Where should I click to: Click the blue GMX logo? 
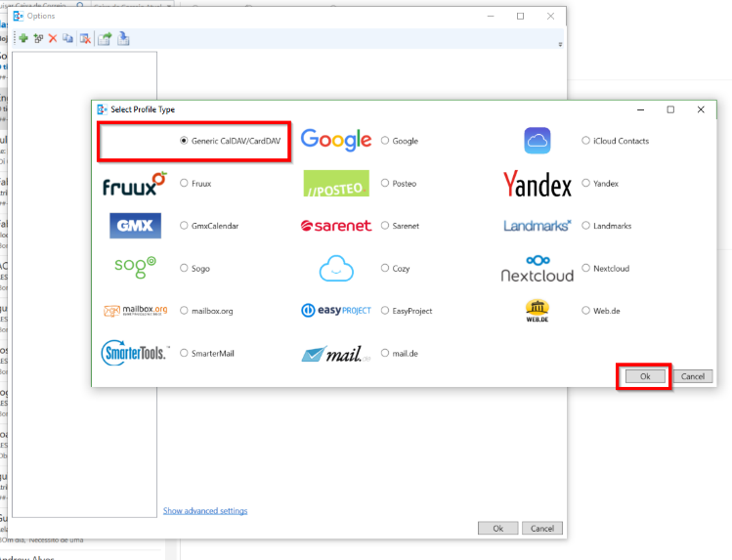click(136, 226)
